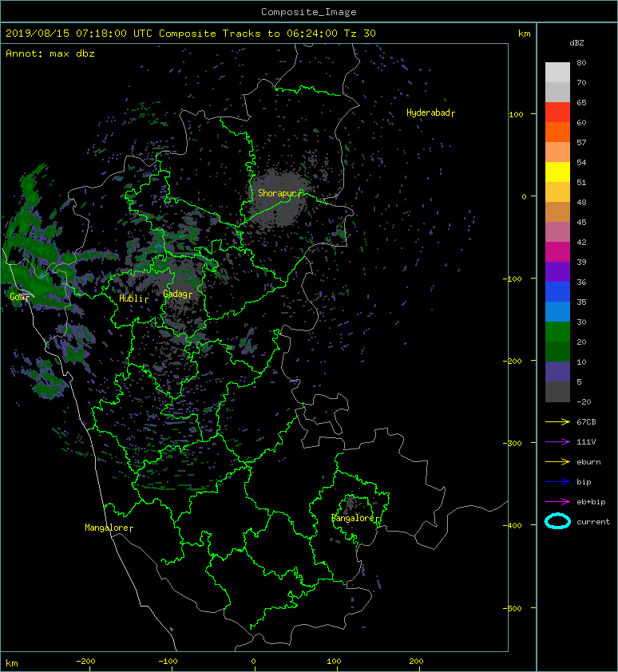618x672 pixels.
Task: Click the 111V purple arrow legend icon
Action: click(x=557, y=442)
